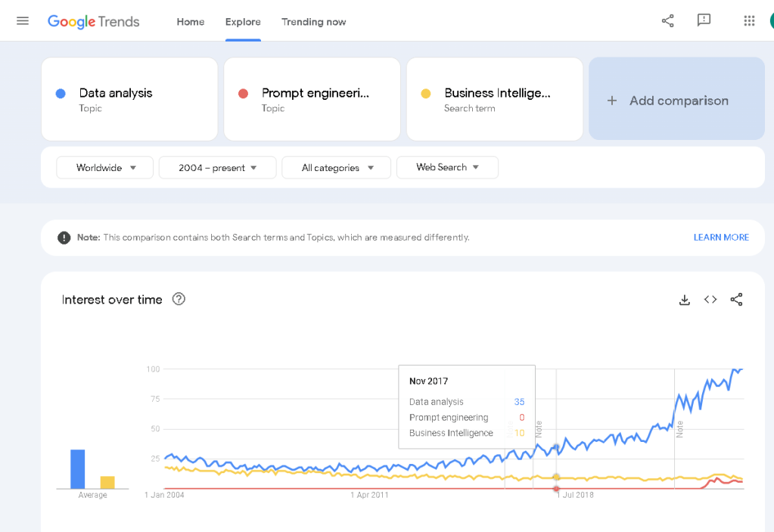This screenshot has height=532, width=774.
Task: Click the red Prompt engineering color dot
Action: pos(244,94)
